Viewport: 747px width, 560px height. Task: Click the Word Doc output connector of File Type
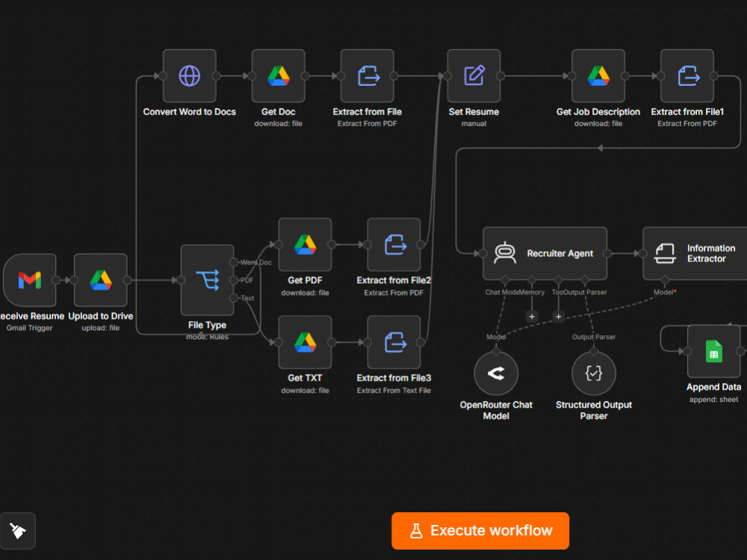pyautogui.click(x=234, y=262)
